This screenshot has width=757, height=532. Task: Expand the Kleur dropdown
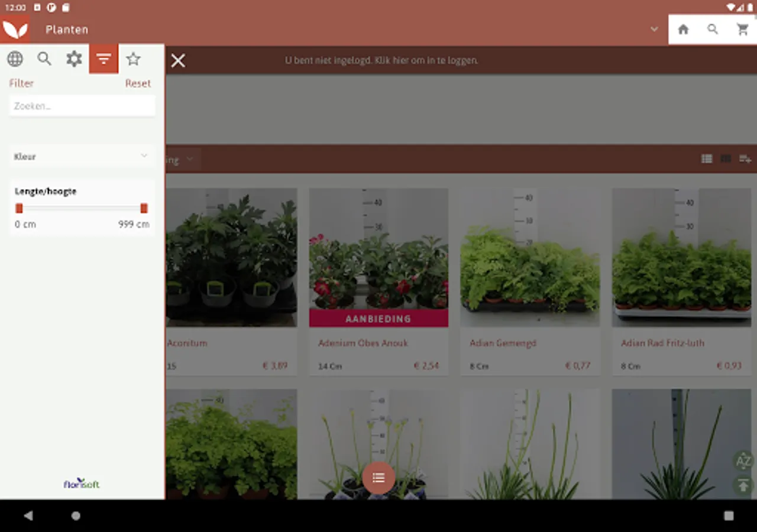[82, 156]
